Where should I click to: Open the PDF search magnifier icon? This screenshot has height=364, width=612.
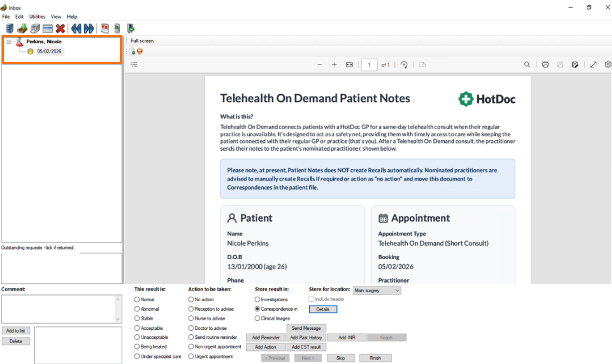click(x=527, y=64)
